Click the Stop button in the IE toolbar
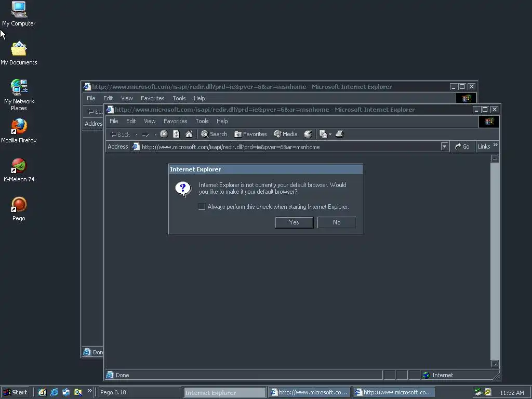This screenshot has height=399, width=532. [164, 134]
